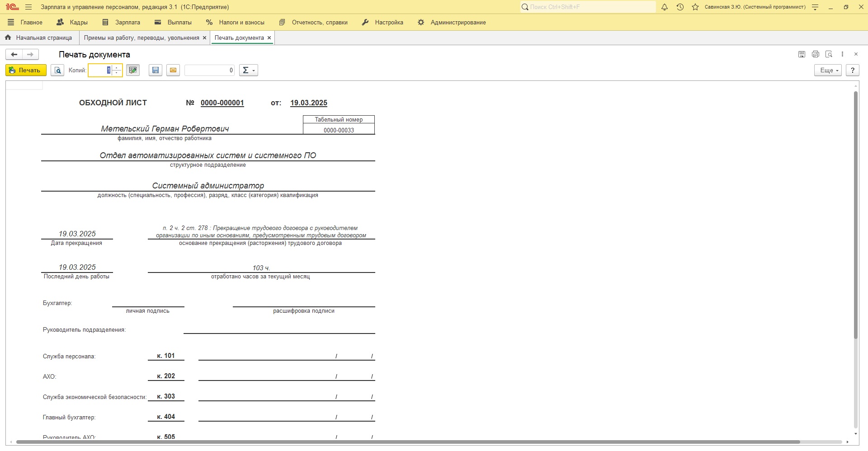Screen dimensions: 868x451
Task: Click the 1C logo icon
Action: click(12, 7)
